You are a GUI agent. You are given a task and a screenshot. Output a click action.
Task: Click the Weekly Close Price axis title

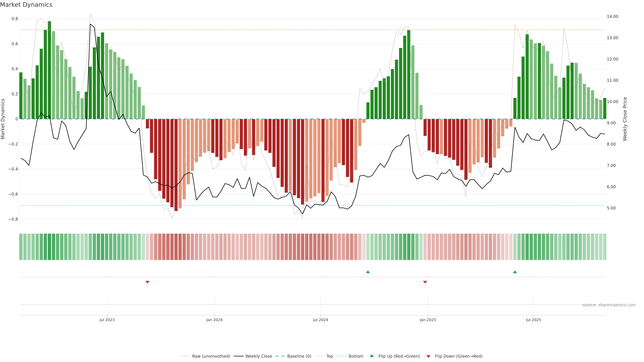pyautogui.click(x=625, y=119)
